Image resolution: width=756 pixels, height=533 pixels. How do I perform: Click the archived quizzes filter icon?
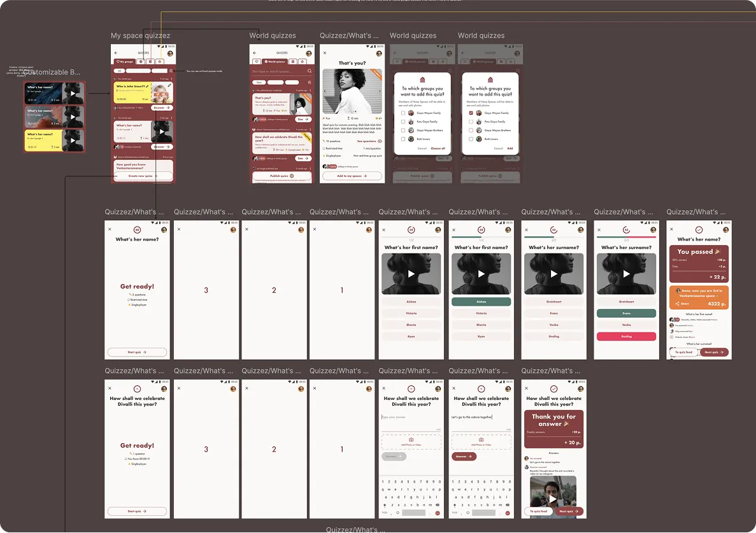click(171, 71)
